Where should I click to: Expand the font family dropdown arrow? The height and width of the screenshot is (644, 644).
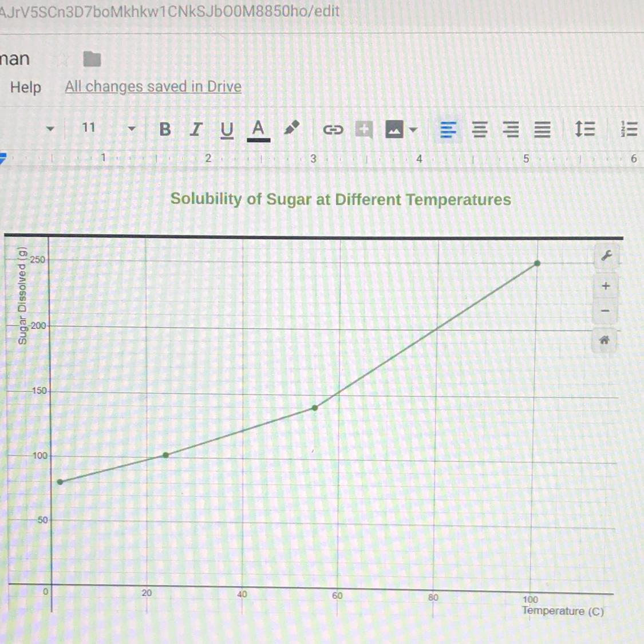click(x=50, y=129)
